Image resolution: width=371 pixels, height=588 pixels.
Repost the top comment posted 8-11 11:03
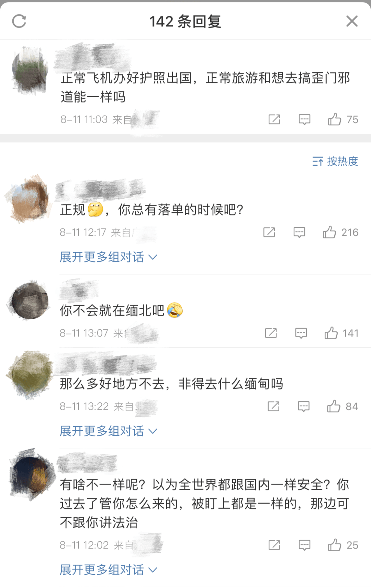click(x=274, y=119)
